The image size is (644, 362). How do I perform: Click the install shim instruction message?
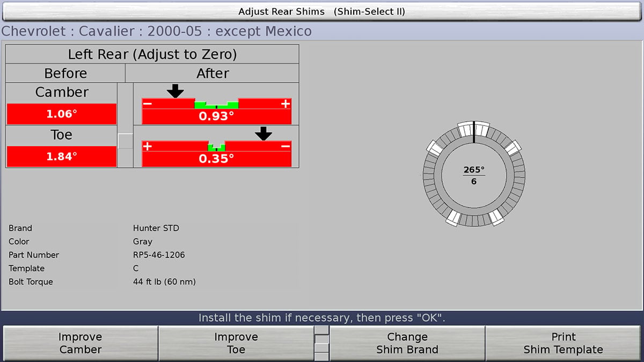[321, 318]
